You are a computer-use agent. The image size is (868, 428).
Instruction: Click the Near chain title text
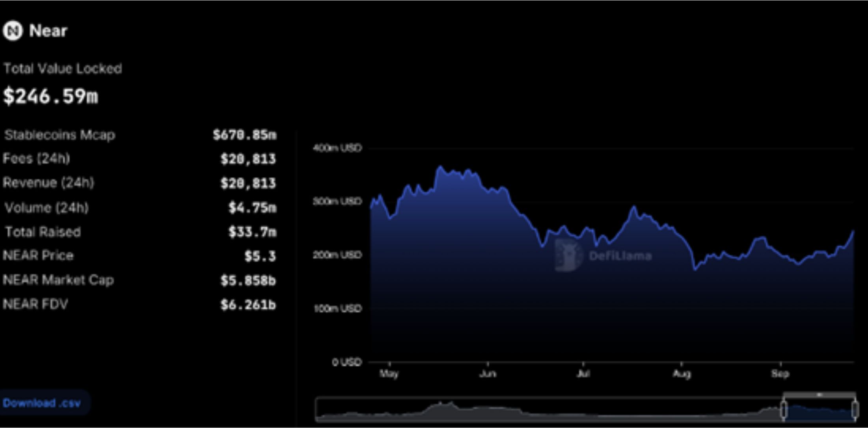(x=48, y=31)
